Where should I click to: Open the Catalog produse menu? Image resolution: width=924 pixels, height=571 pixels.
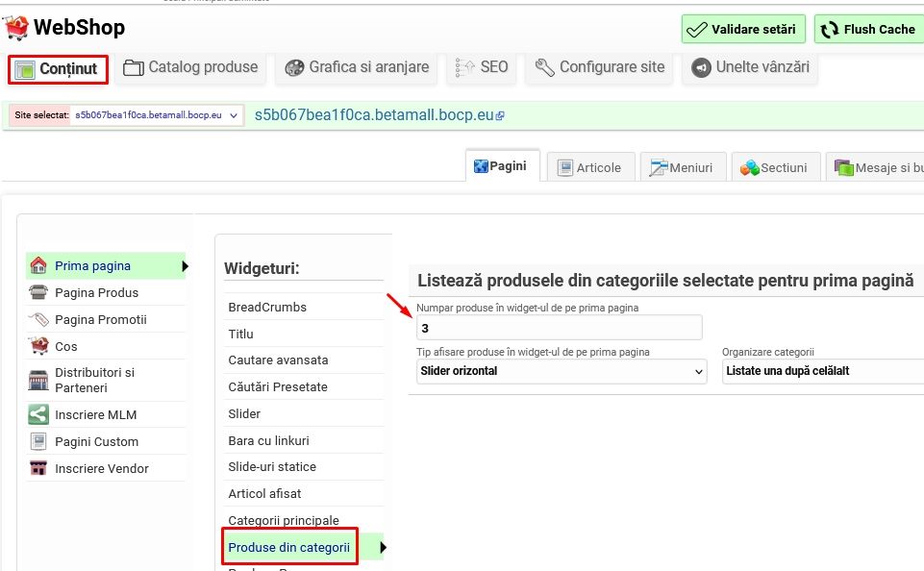point(191,68)
